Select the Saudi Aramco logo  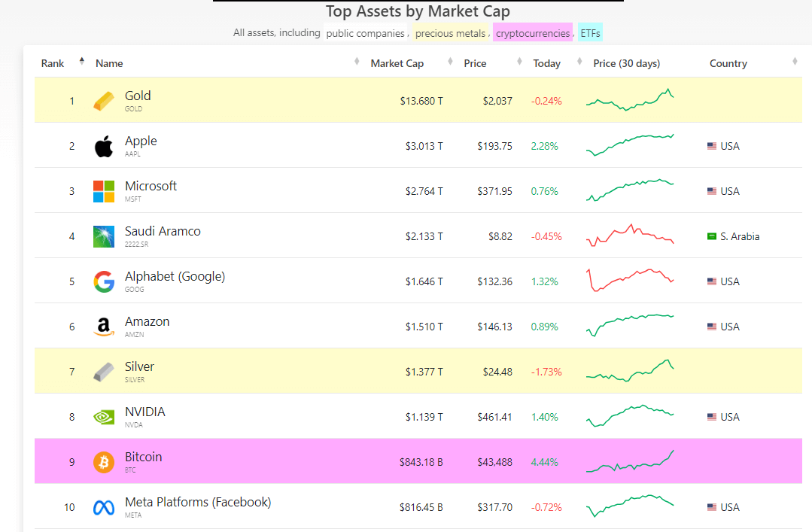tap(103, 236)
